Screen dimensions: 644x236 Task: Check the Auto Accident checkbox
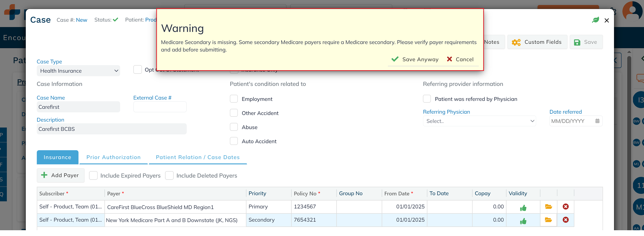[234, 141]
